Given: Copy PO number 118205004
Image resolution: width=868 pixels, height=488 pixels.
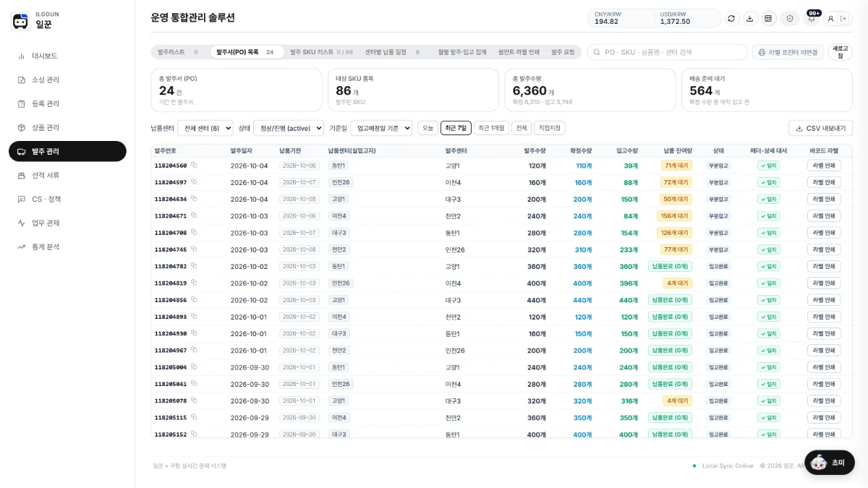Looking at the screenshot, I should tap(194, 367).
